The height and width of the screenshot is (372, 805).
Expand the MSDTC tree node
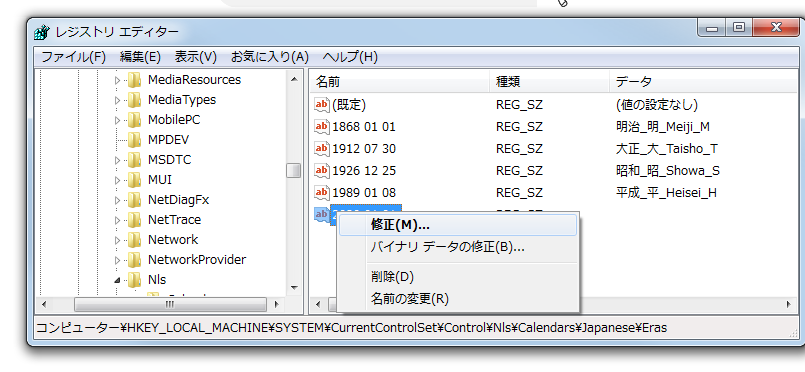click(x=117, y=160)
